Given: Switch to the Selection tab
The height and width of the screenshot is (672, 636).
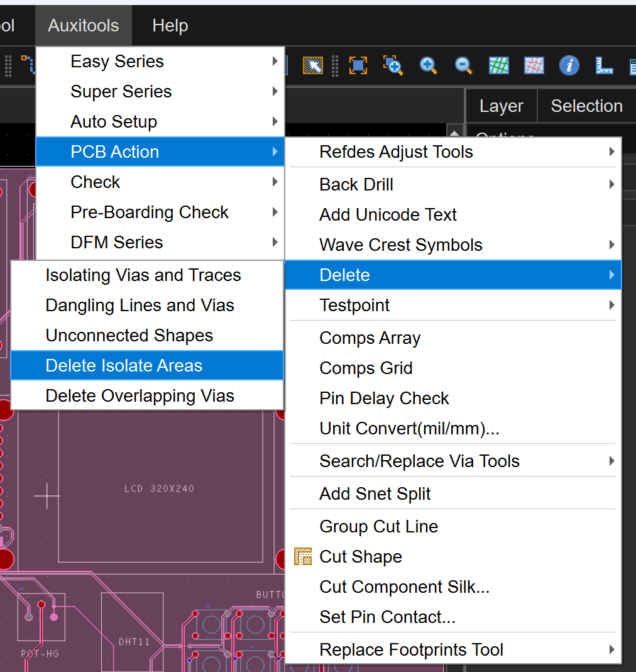Looking at the screenshot, I should [586, 106].
